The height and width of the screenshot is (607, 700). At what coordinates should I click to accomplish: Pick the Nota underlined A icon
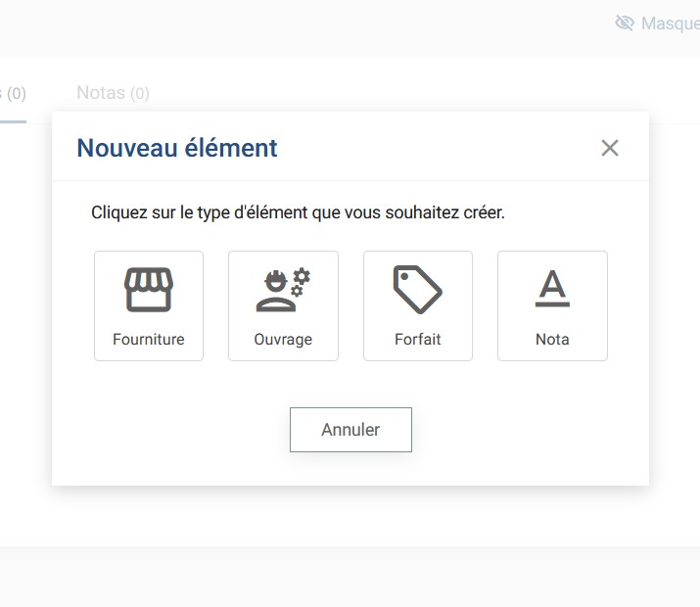click(x=552, y=290)
